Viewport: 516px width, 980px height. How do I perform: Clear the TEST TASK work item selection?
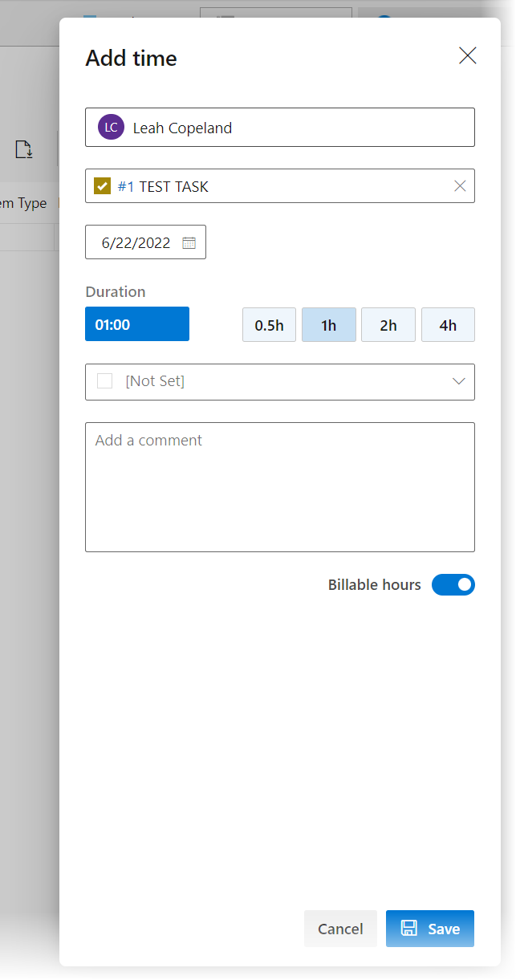pos(460,186)
